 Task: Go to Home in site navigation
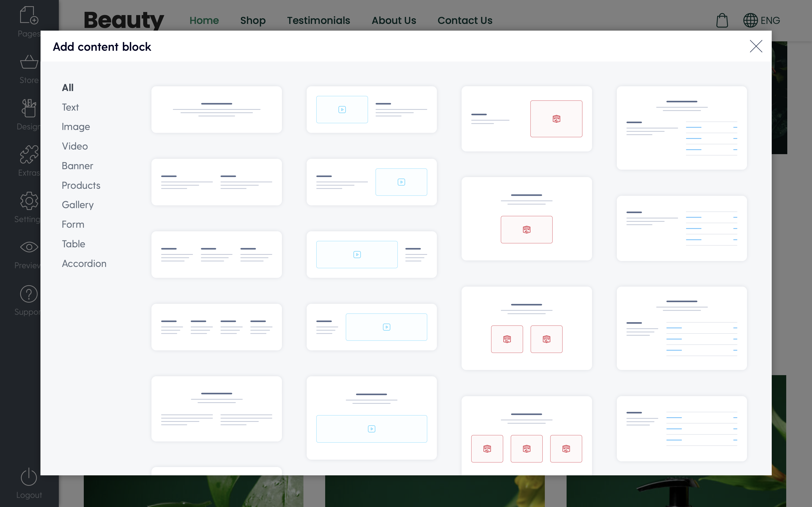coord(204,20)
